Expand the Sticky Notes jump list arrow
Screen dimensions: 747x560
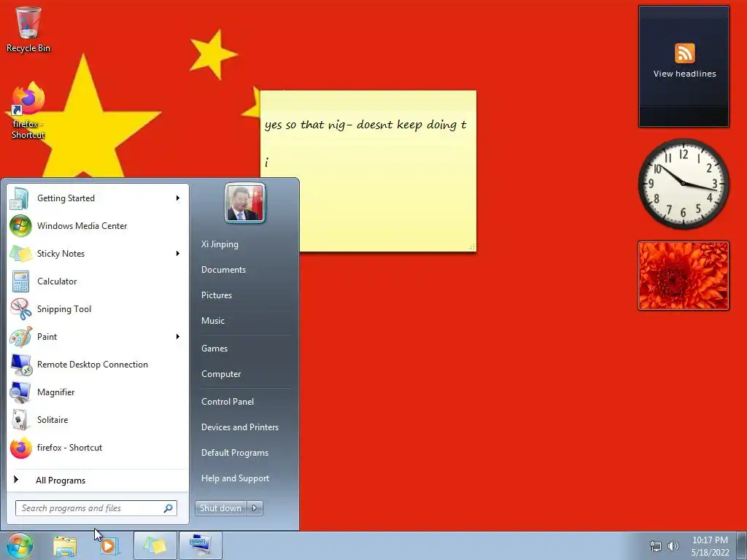pos(178,253)
